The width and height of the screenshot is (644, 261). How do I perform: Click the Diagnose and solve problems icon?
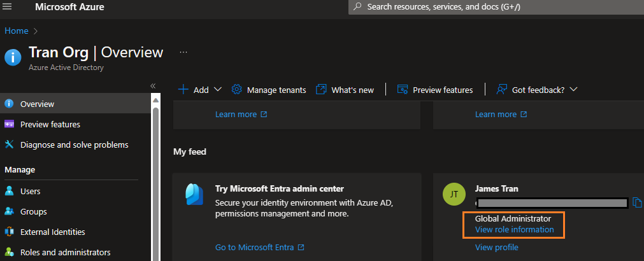pos(9,145)
